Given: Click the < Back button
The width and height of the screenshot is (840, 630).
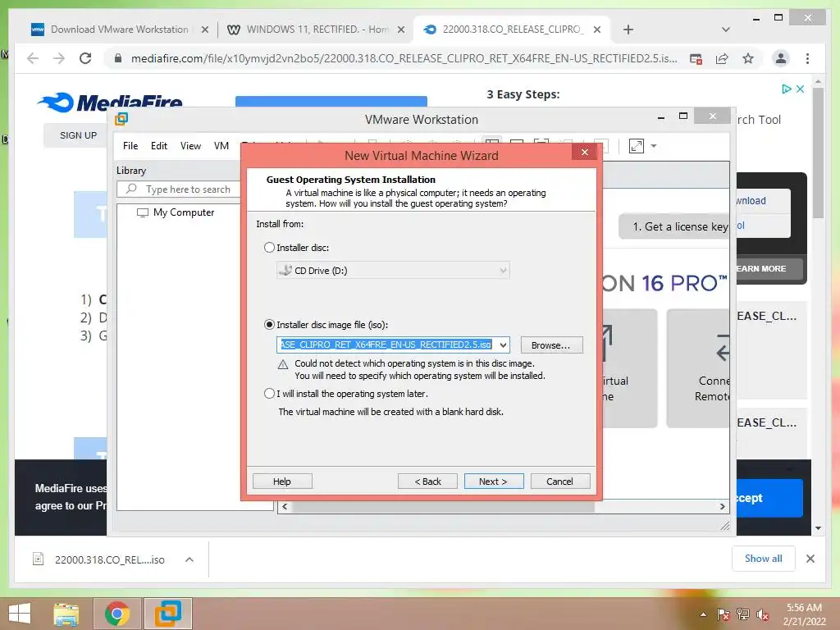Looking at the screenshot, I should click(x=427, y=482).
